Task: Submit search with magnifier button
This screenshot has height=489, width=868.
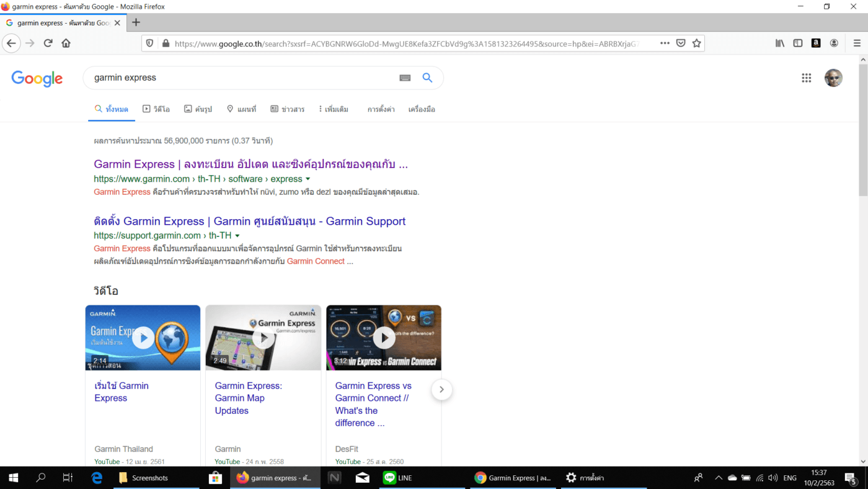Action: (427, 78)
